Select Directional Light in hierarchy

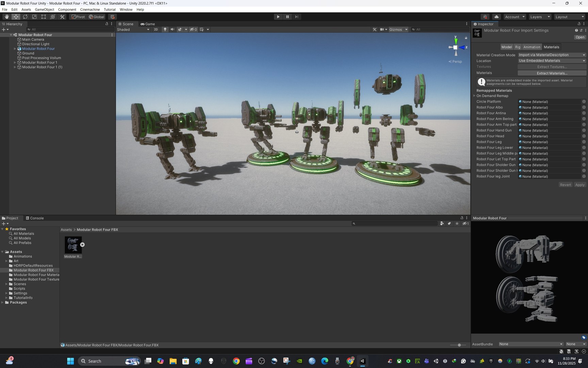tap(36, 44)
